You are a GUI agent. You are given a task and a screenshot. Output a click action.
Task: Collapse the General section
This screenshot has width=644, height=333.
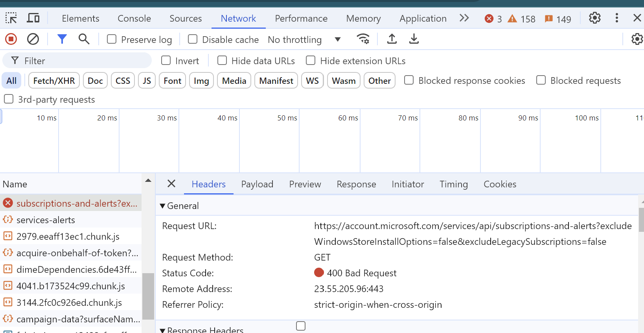click(x=163, y=206)
